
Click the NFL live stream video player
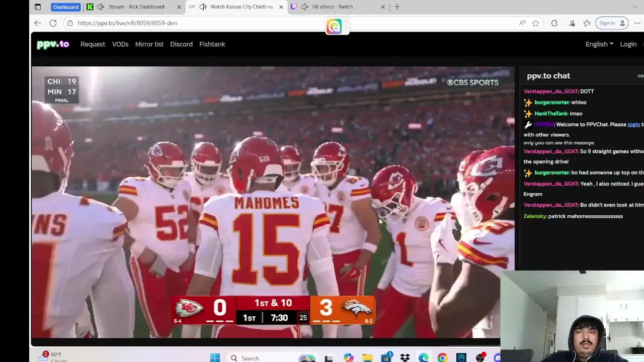[x=273, y=202]
